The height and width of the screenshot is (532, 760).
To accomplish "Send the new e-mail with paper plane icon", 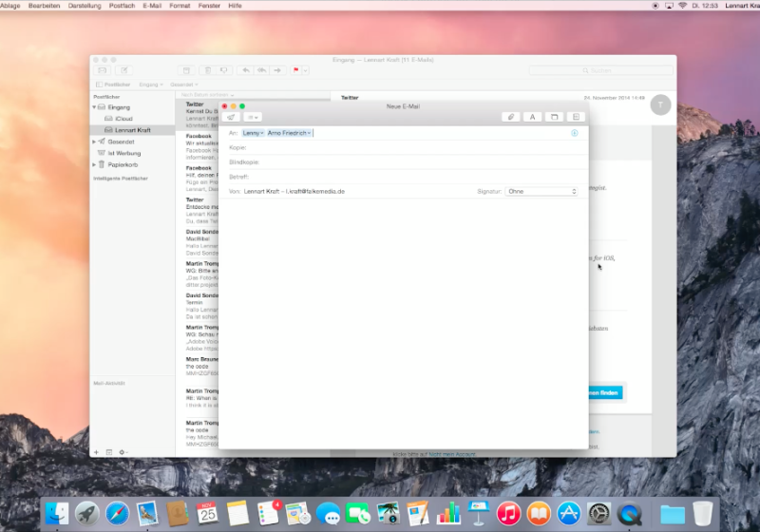I will point(231,117).
